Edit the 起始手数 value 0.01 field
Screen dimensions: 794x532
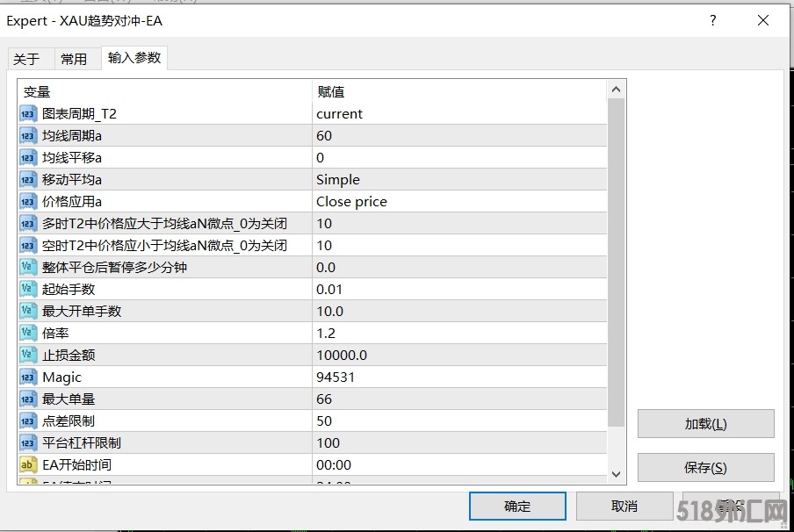coord(458,290)
